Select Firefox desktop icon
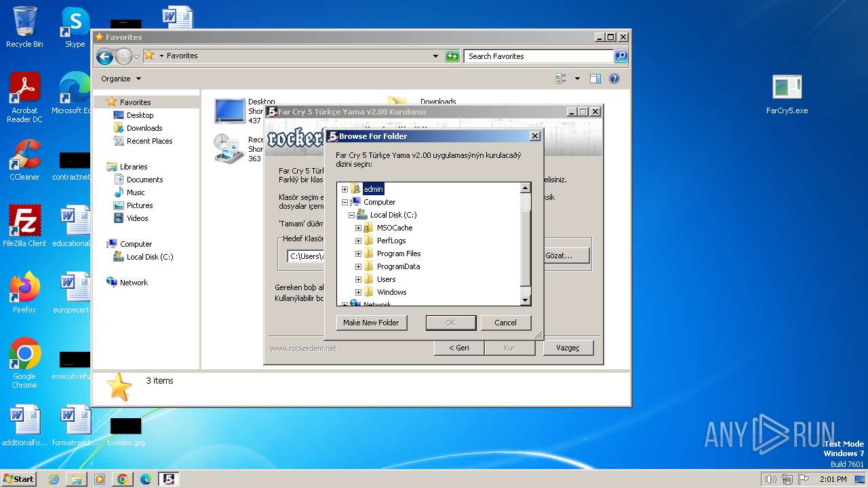This screenshot has width=868, height=488. [x=24, y=292]
